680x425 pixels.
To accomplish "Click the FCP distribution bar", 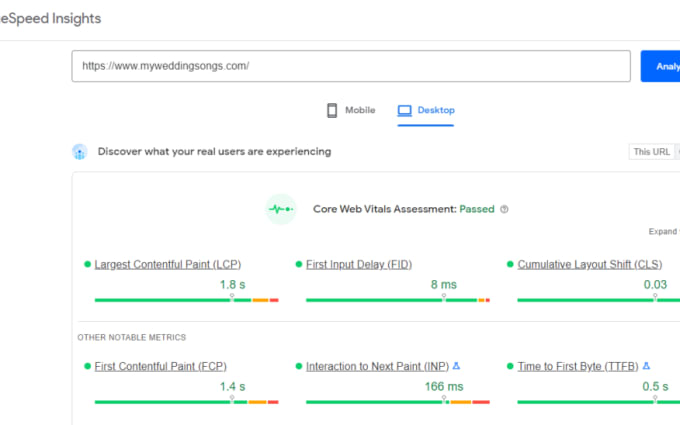I will (186, 402).
